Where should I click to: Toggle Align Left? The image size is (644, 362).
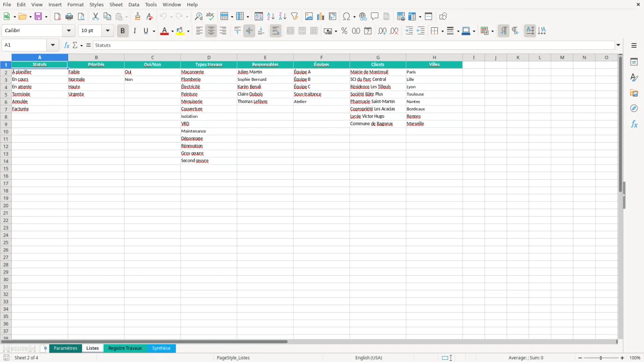pyautogui.click(x=199, y=31)
